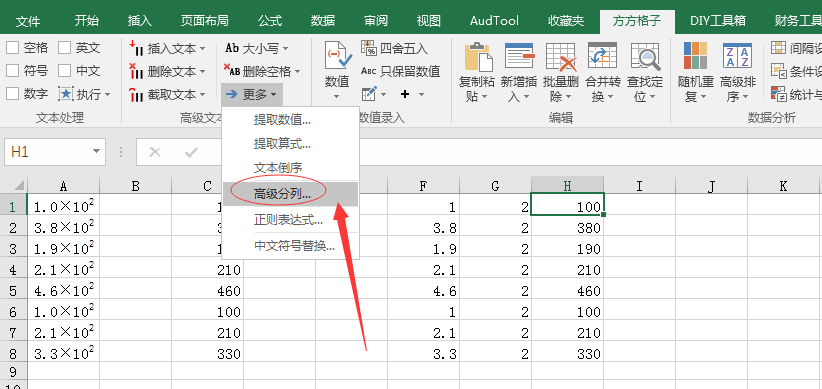Click the Name Box showing H1
Viewport: 822px width, 389px height.
click(x=55, y=152)
